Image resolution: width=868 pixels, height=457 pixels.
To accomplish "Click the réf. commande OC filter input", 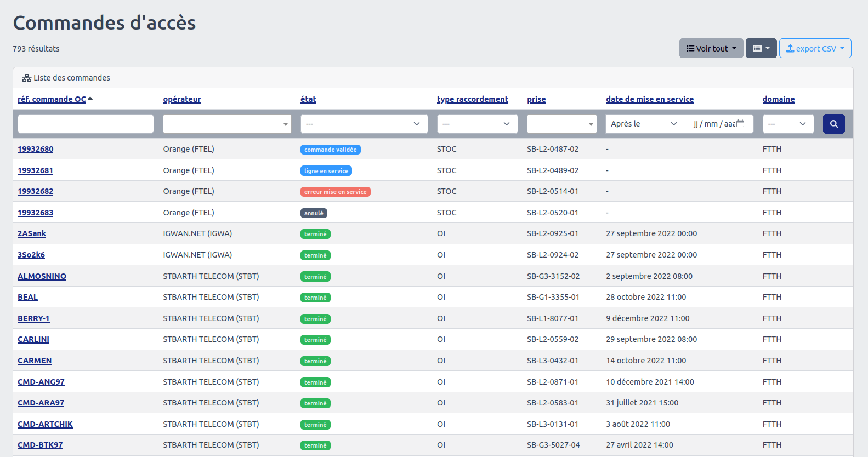I will tap(86, 124).
